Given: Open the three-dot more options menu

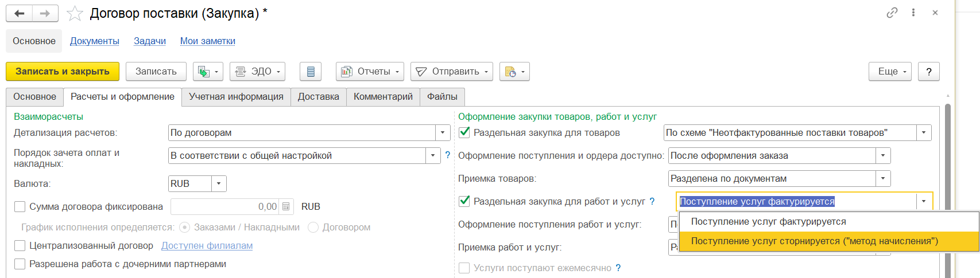Looking at the screenshot, I should [913, 13].
